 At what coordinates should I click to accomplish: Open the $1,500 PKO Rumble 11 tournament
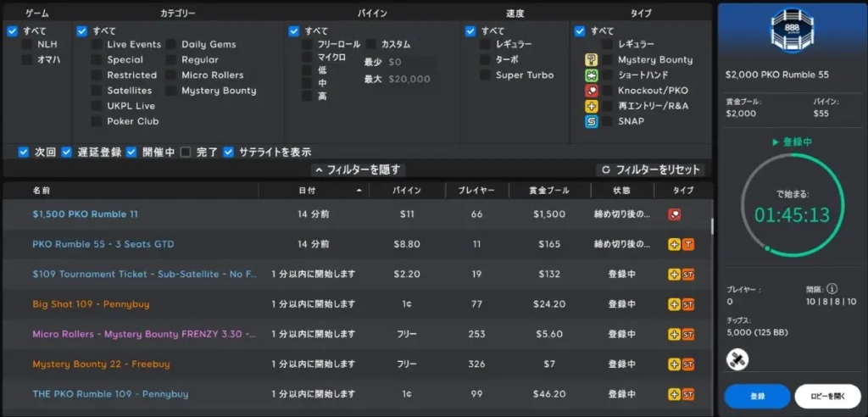coord(86,214)
